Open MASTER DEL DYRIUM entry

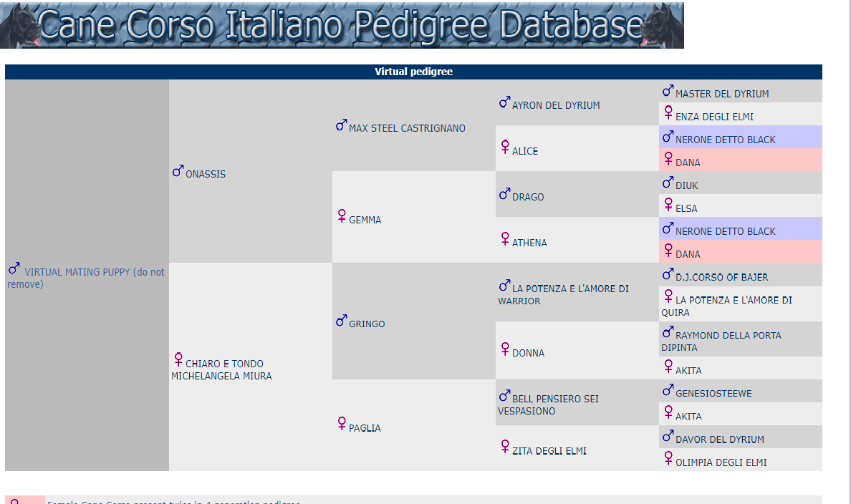click(x=722, y=94)
